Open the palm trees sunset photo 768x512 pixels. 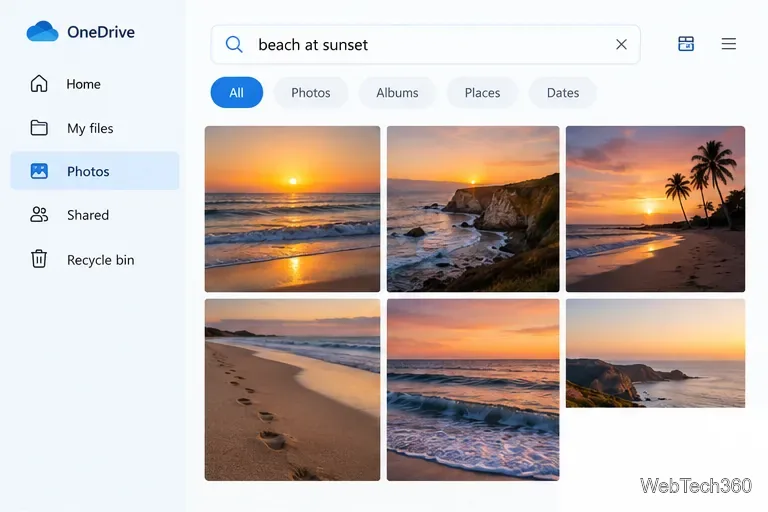[x=655, y=209]
